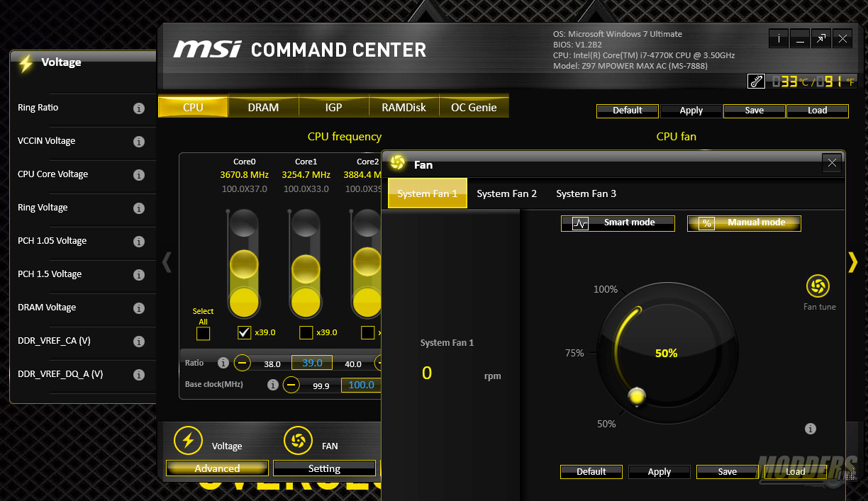Click Apply in the Command Center toolbar
The image size is (868, 501).
pos(691,111)
